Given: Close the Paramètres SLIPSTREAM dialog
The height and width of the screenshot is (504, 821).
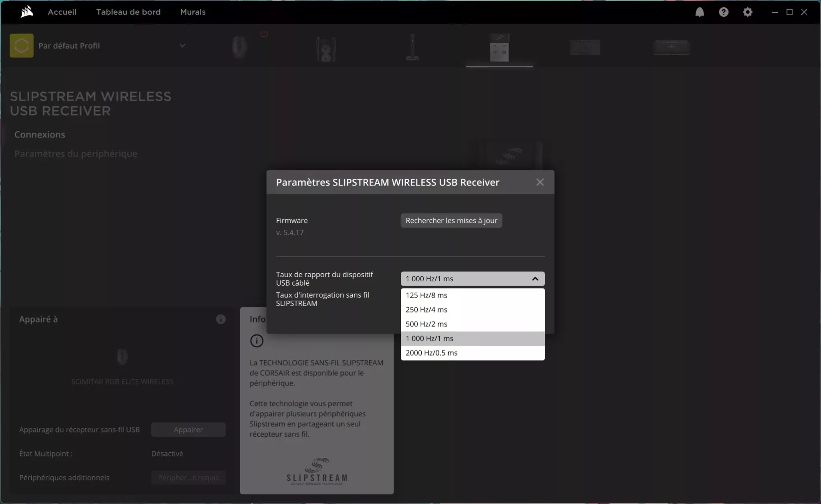Looking at the screenshot, I should (540, 182).
